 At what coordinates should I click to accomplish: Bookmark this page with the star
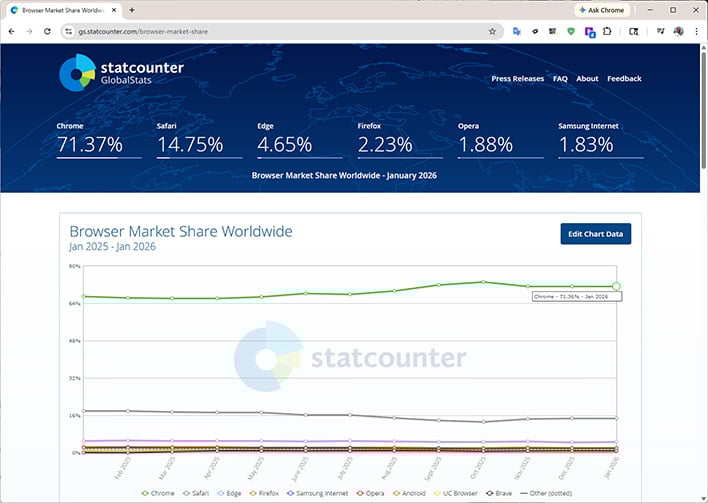(x=492, y=32)
